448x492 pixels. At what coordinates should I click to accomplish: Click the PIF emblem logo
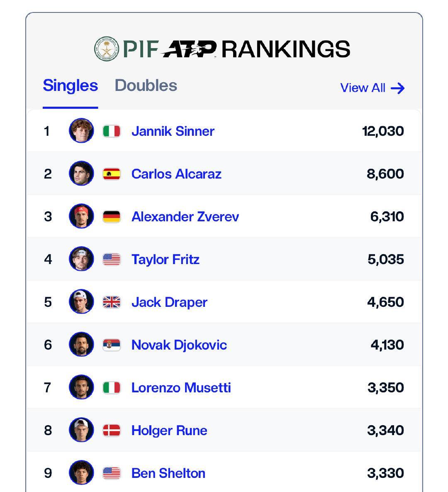(x=106, y=49)
